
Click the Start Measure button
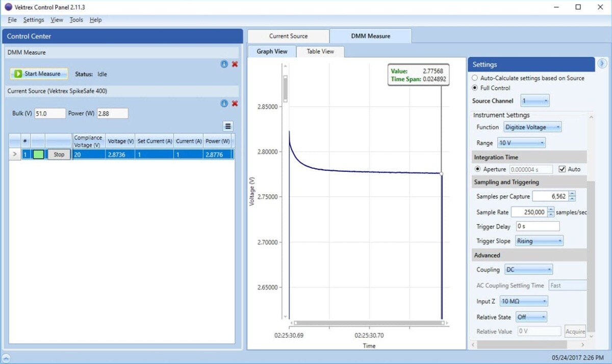tap(39, 74)
